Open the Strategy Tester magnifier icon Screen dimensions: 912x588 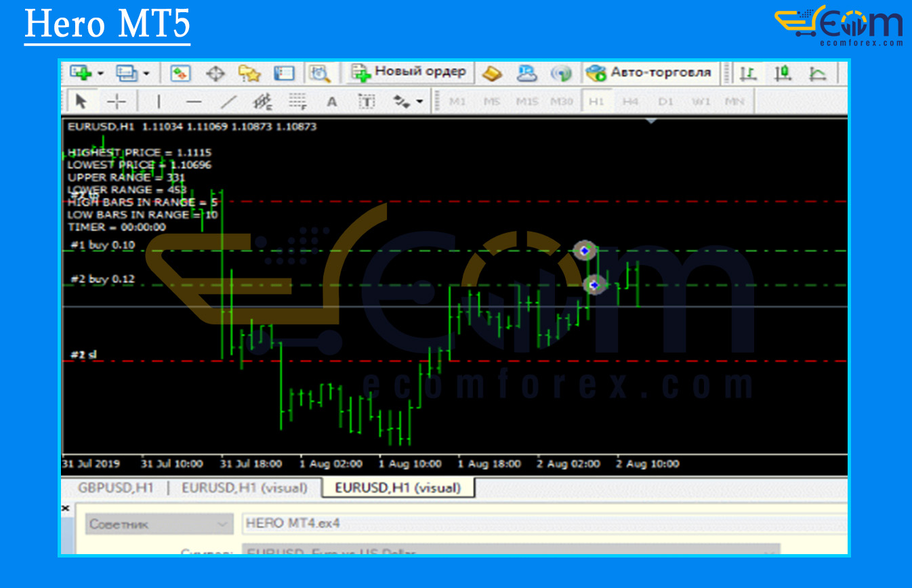(318, 73)
